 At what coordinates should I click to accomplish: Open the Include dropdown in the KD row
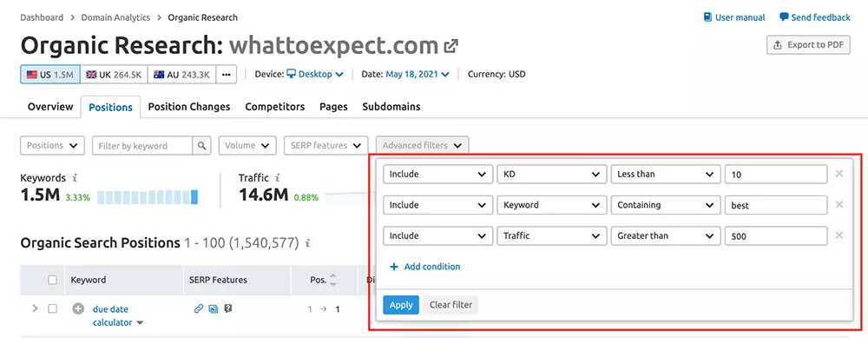[437, 174]
